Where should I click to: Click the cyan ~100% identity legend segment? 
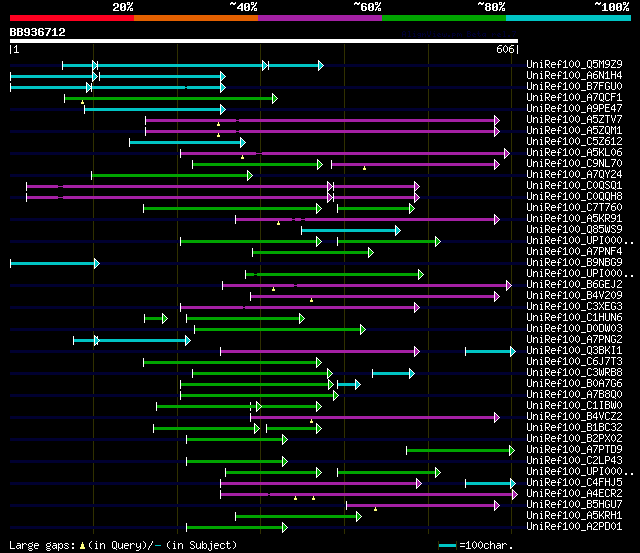(569, 18)
